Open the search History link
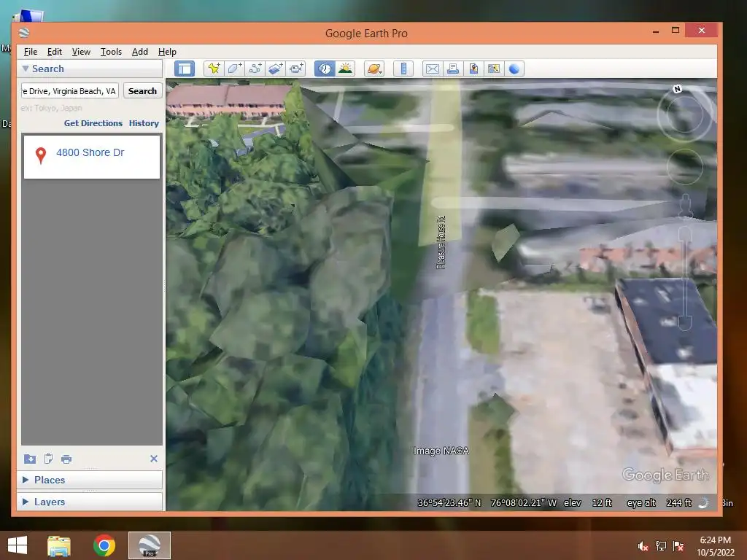The height and width of the screenshot is (560, 747). click(144, 122)
